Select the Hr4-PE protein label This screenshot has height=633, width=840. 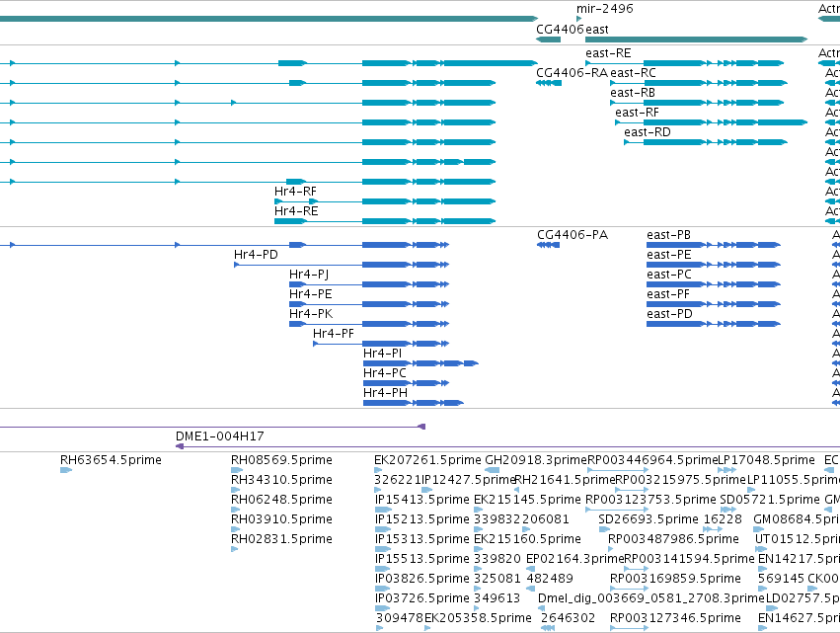311,294
